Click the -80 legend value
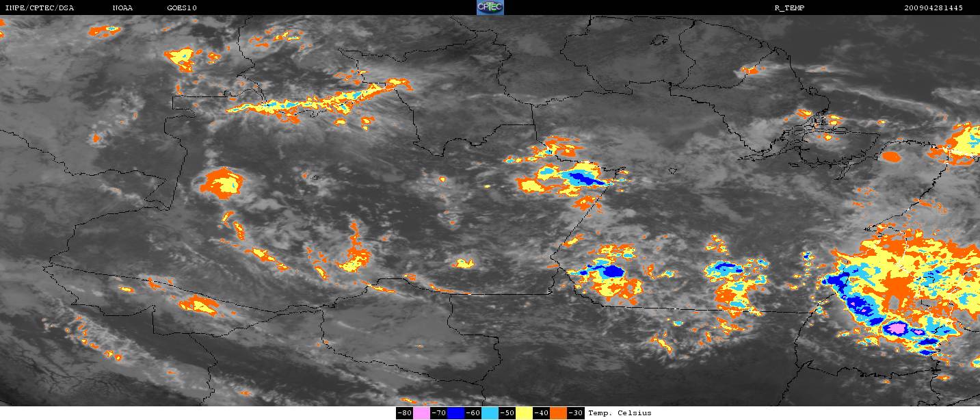The image size is (980, 420). 404,413
